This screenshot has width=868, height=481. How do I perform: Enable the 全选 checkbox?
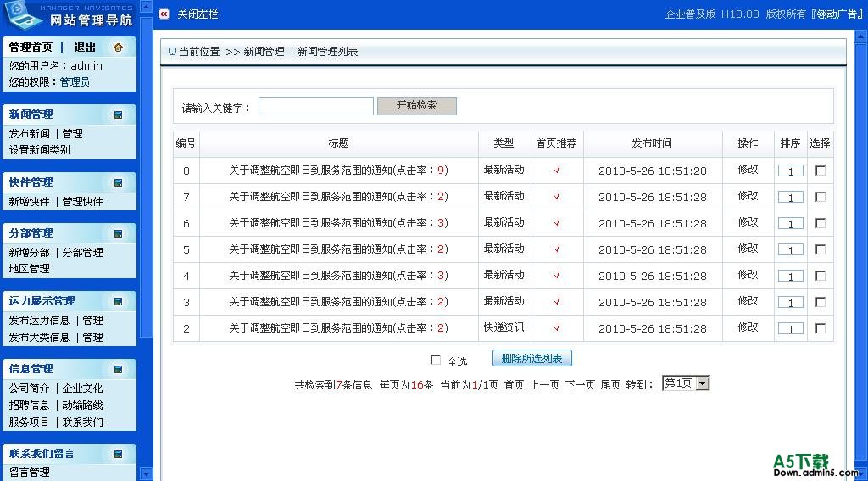[436, 360]
